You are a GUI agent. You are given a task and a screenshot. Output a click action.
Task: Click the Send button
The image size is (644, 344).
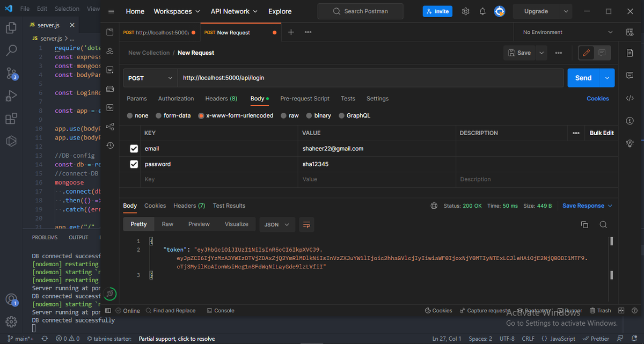point(583,78)
